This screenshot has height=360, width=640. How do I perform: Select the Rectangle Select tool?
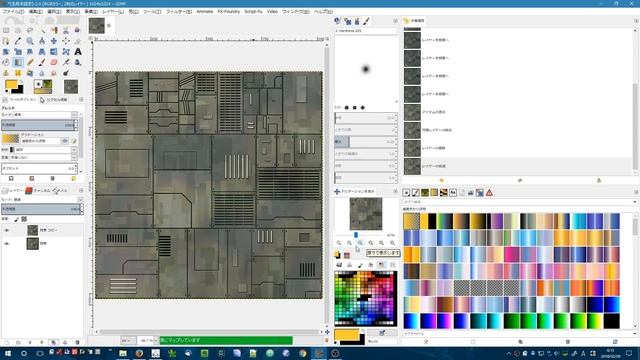[6, 30]
